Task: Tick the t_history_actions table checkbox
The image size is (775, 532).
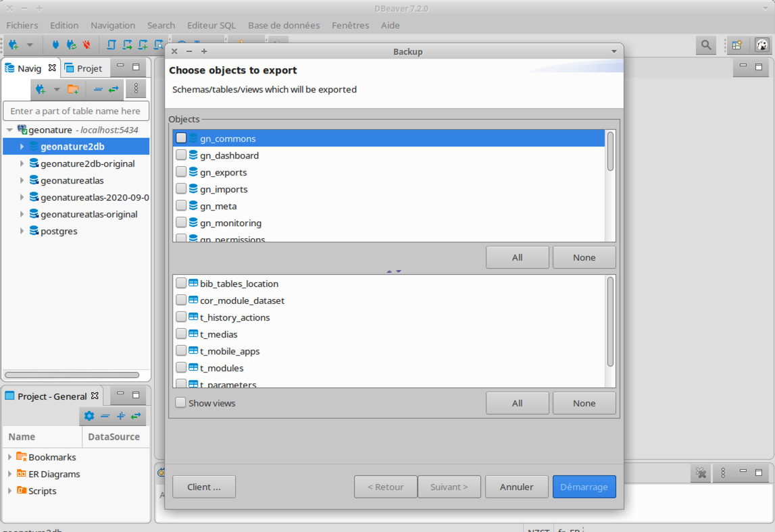Action: click(x=181, y=316)
